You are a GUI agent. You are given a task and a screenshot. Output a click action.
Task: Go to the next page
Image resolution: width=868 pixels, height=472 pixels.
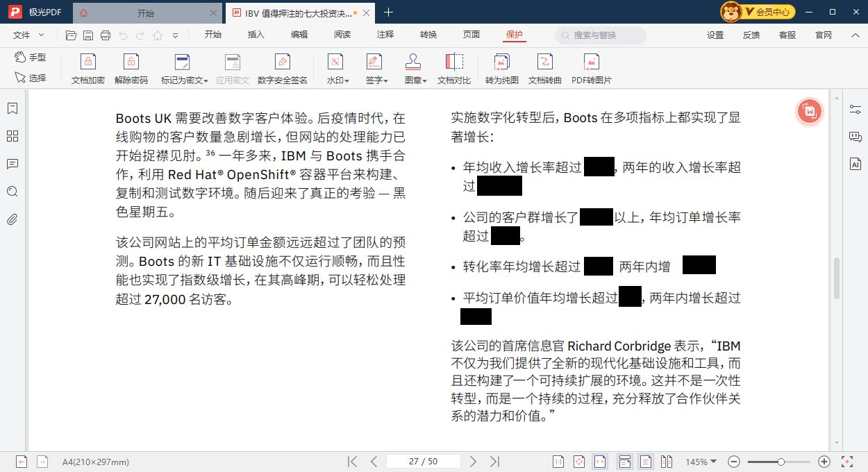[x=473, y=462]
